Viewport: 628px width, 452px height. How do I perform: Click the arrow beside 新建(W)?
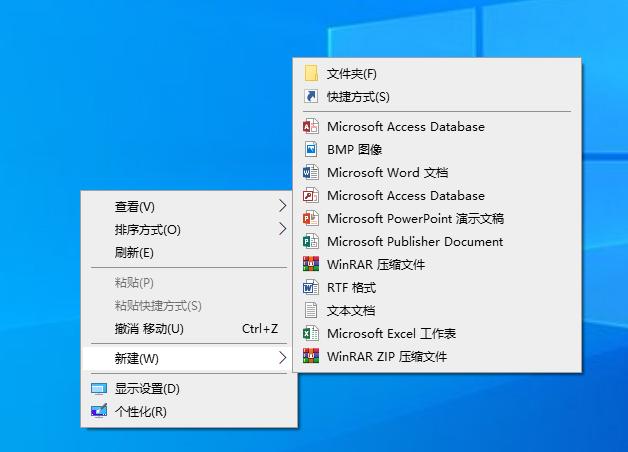point(283,358)
